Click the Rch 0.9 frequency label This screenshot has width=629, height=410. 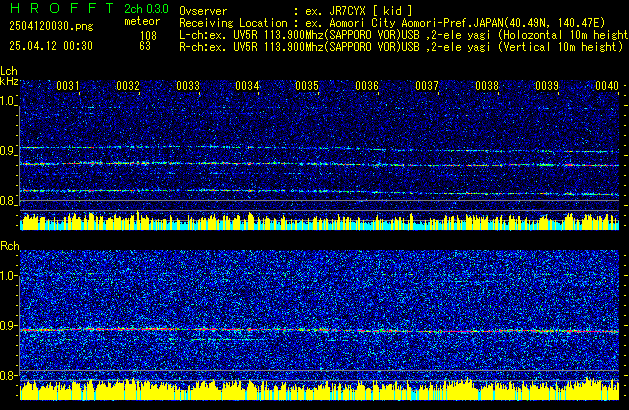pyautogui.click(x=8, y=325)
